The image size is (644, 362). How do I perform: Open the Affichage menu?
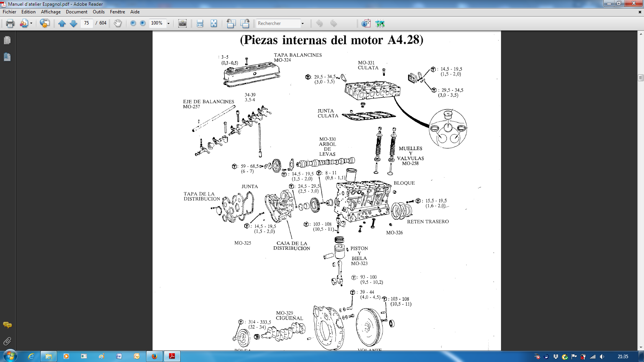coord(51,12)
